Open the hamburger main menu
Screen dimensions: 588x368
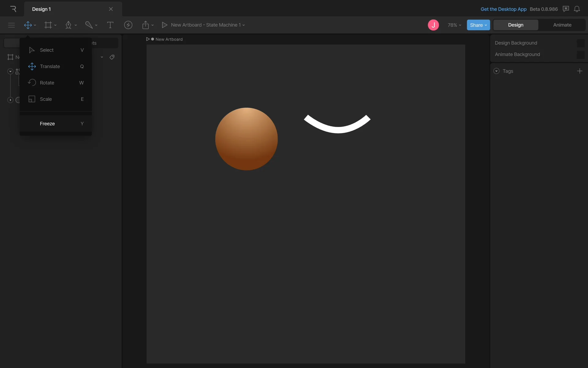[11, 25]
